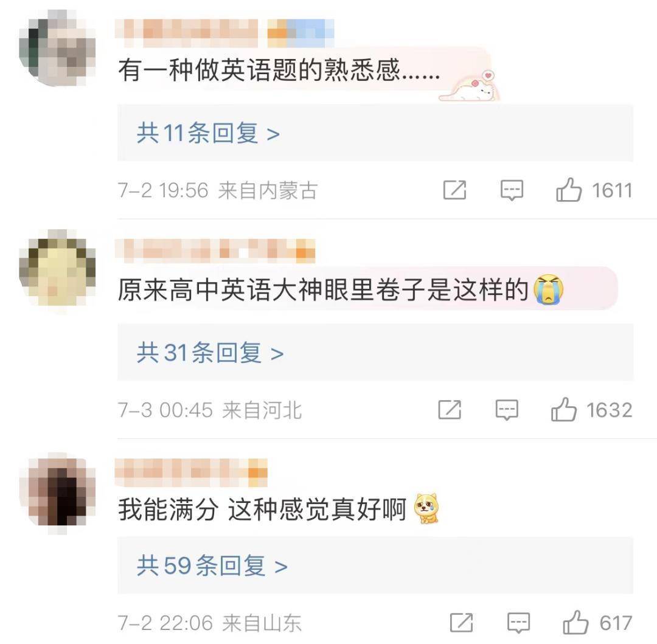Share the comment from 河北

tap(450, 409)
